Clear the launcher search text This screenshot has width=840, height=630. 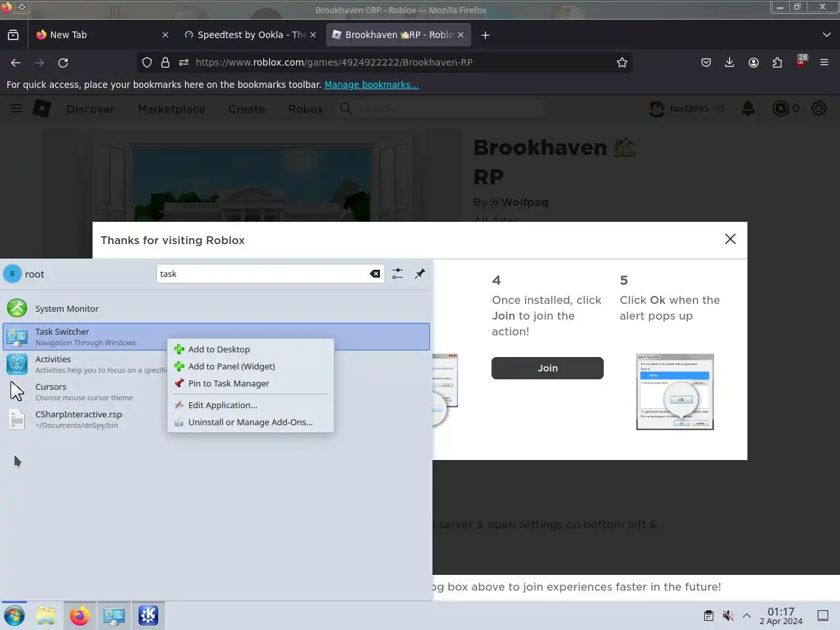(375, 274)
